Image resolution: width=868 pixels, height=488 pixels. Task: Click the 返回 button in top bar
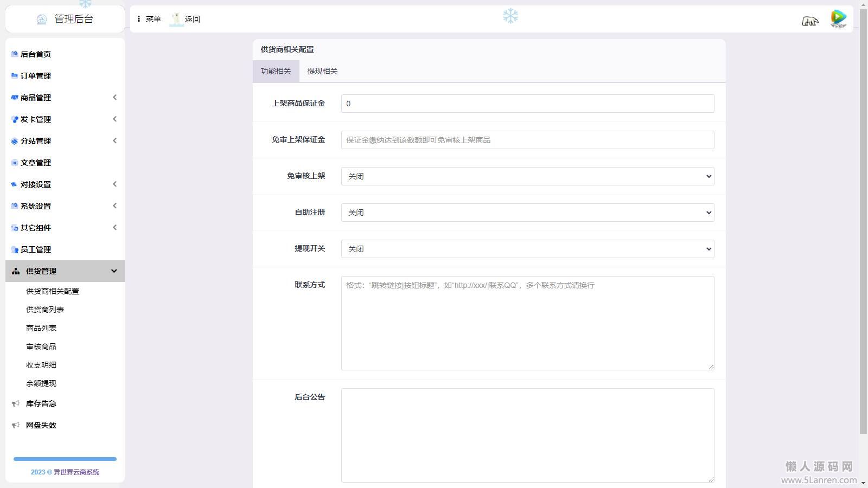coord(186,19)
